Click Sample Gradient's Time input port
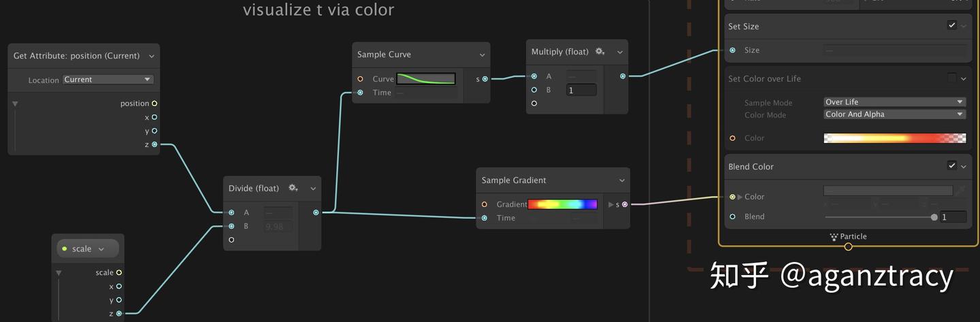This screenshot has height=322, width=980. click(484, 218)
